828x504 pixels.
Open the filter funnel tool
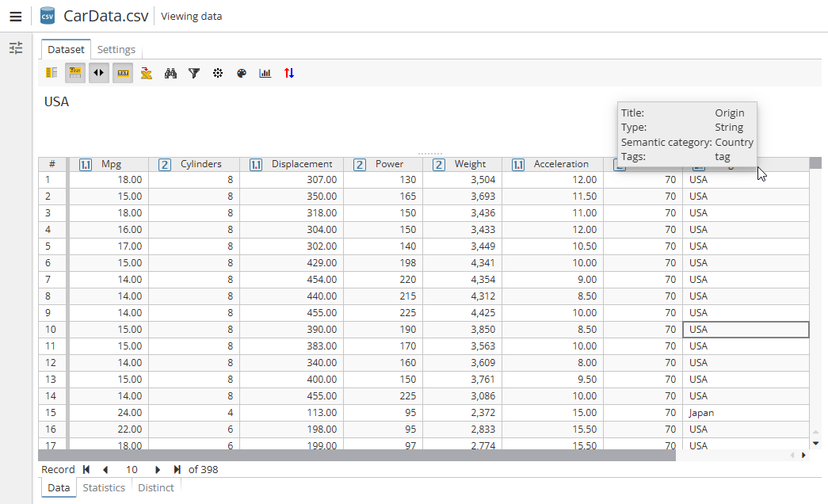pos(194,73)
